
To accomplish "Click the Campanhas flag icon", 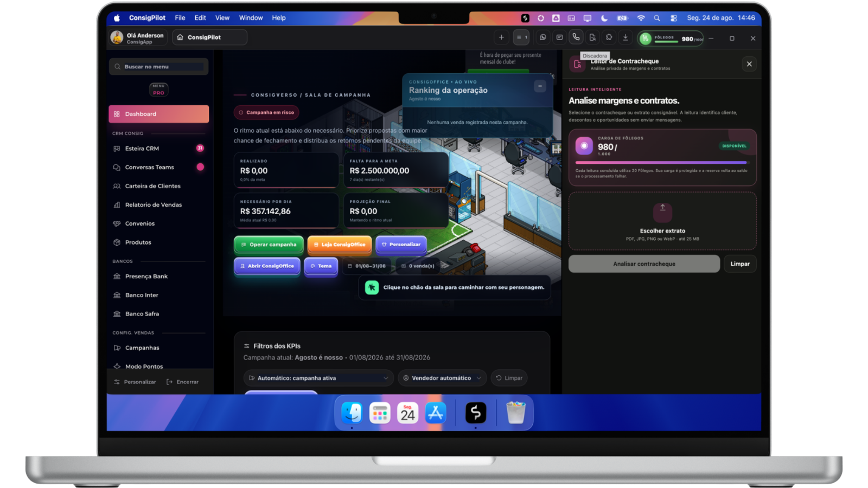I will [x=117, y=348].
